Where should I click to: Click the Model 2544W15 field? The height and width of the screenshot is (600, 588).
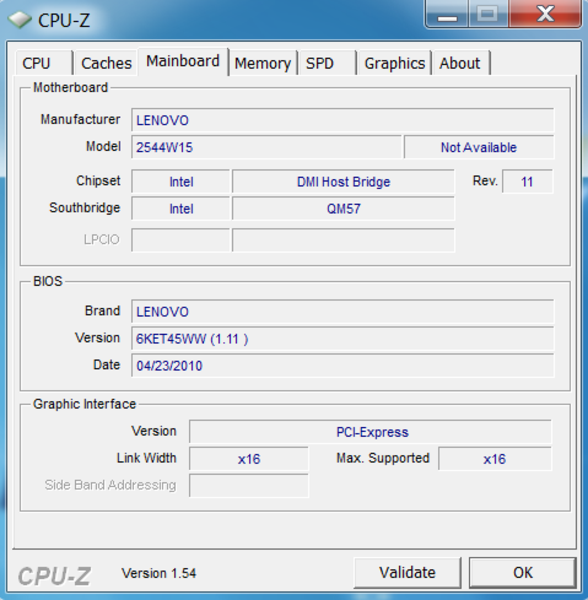pos(266,147)
